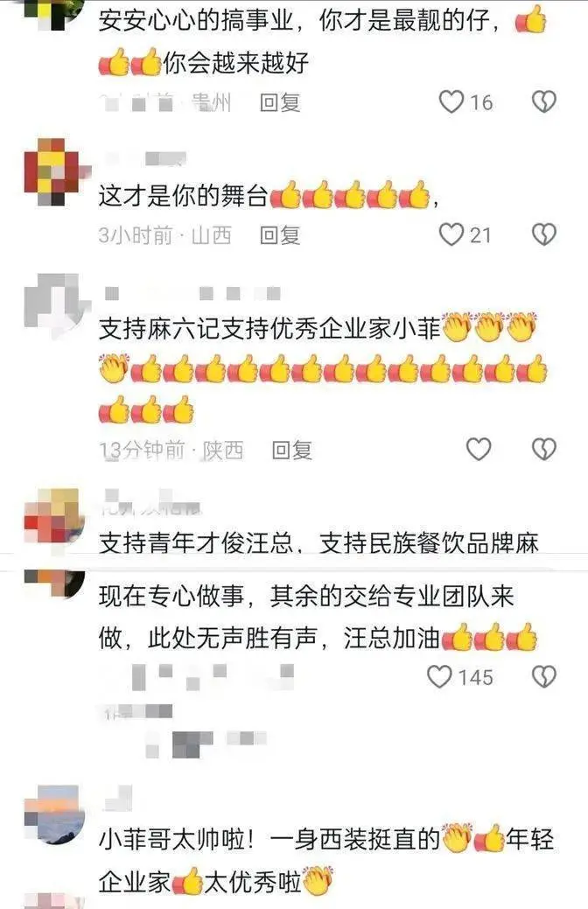Dislike the 这才是你的舞台 comment
Viewport: 588px width, 909px height.
(x=544, y=234)
